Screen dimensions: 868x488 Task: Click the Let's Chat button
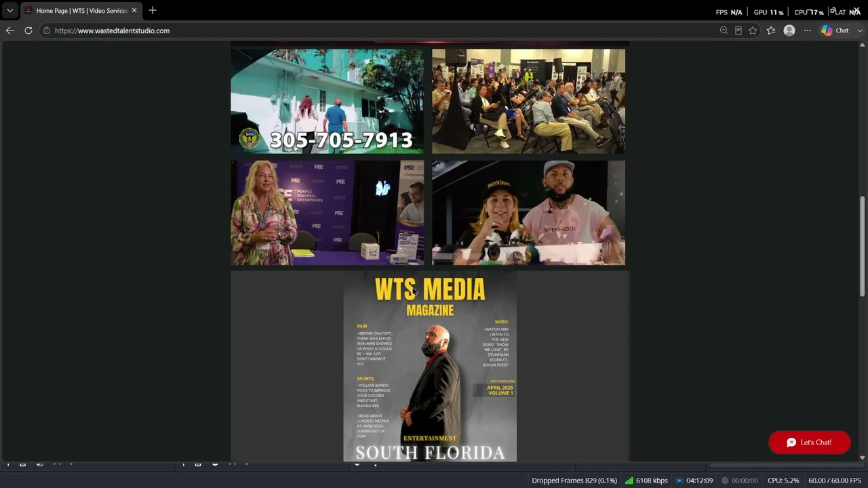[x=809, y=443]
